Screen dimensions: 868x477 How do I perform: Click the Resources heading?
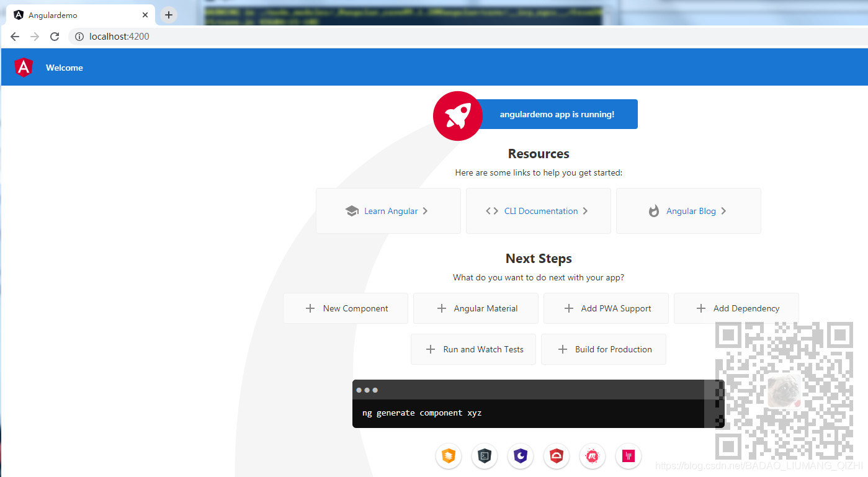[x=539, y=154]
